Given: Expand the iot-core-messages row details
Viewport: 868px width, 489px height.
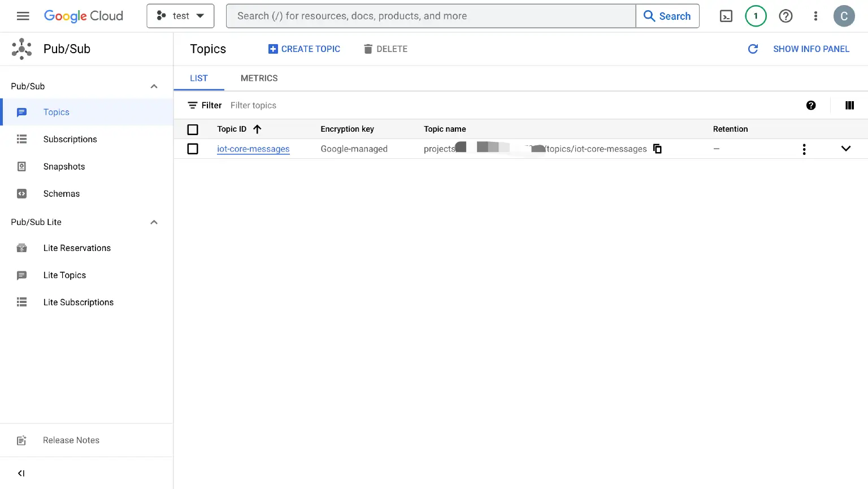Looking at the screenshot, I should tap(845, 149).
